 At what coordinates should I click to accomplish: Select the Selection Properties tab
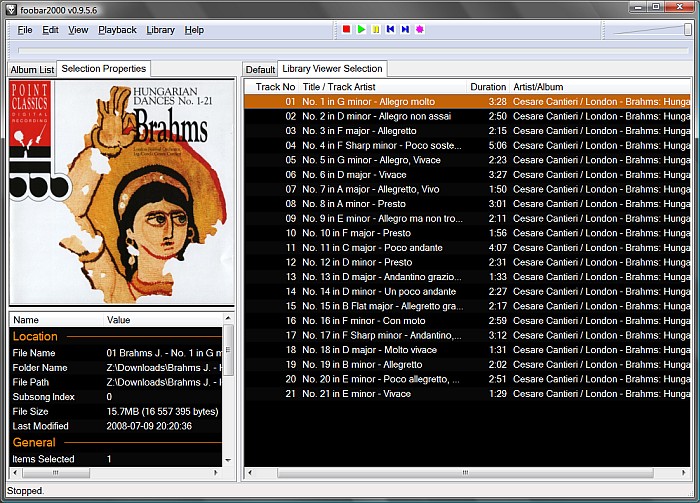tap(104, 69)
